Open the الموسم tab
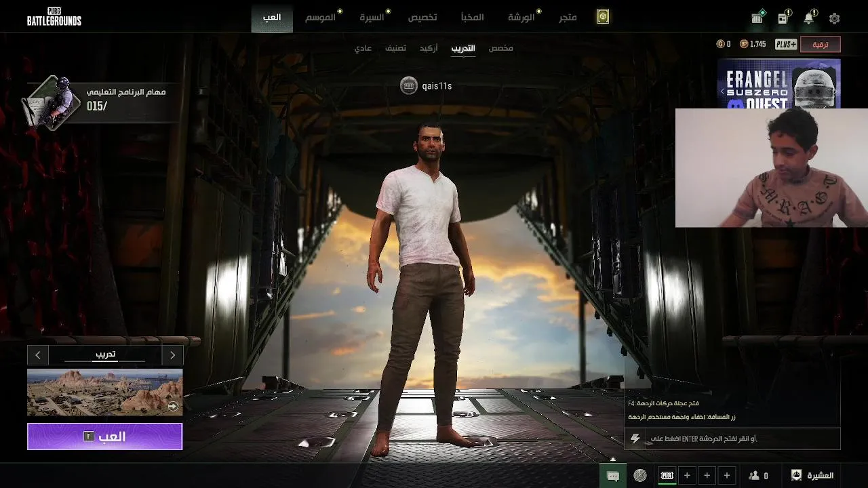Screen dimensions: 868x488 point(320,17)
